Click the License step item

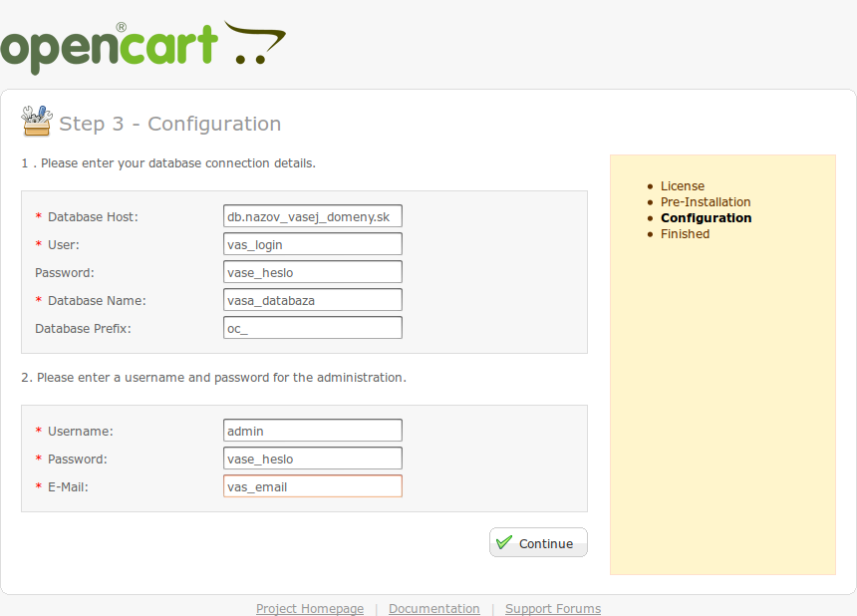682,186
